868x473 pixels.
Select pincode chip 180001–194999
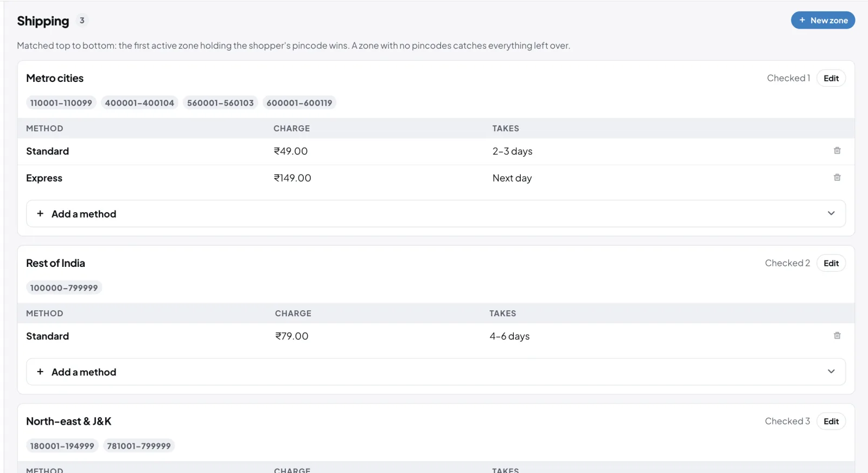tap(62, 446)
